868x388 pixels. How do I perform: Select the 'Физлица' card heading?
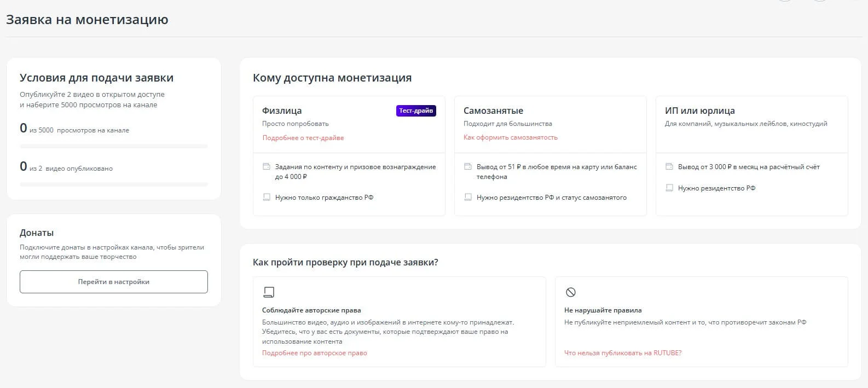coord(282,111)
